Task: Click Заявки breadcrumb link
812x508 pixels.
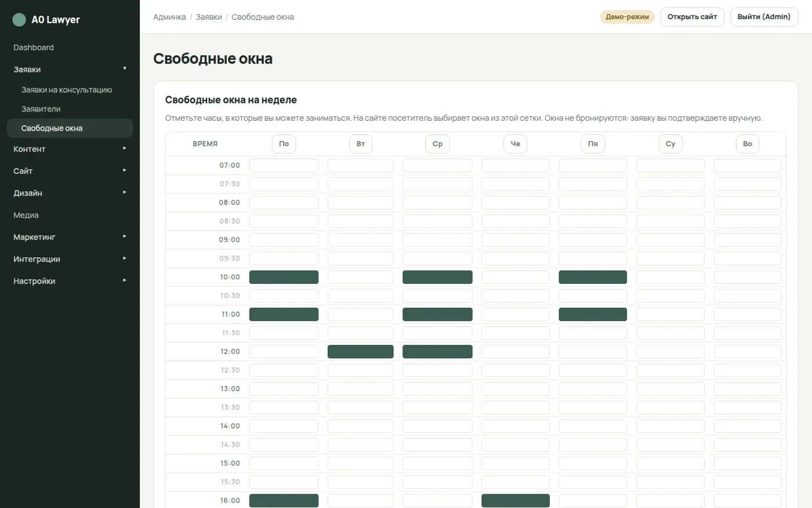Action: tap(209, 17)
